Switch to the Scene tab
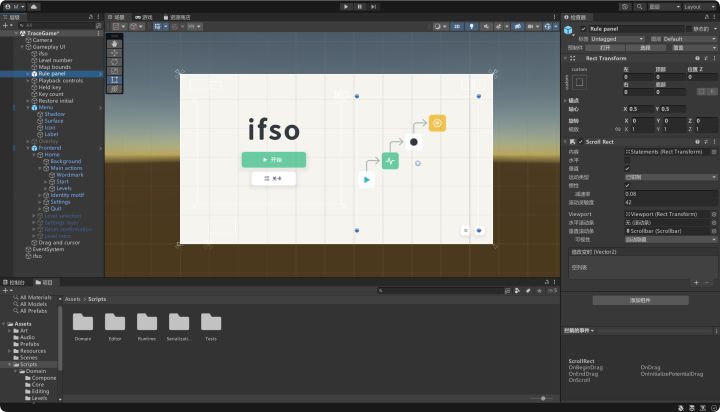 pyautogui.click(x=116, y=17)
